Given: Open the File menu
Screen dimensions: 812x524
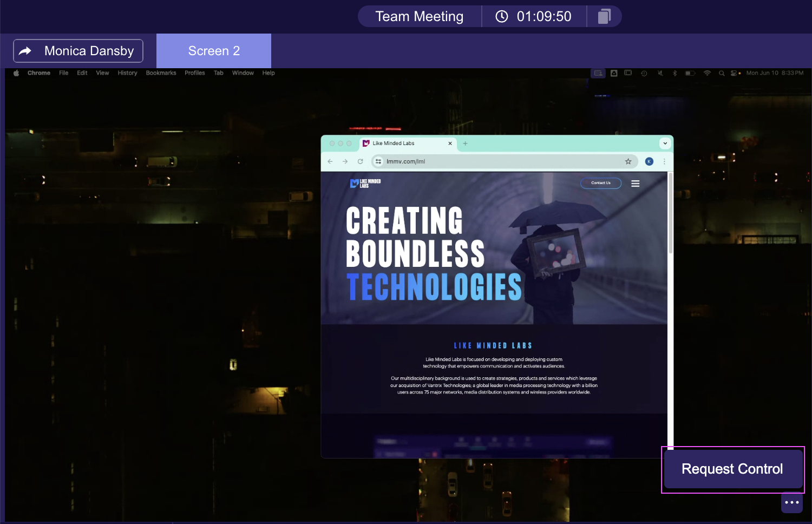Looking at the screenshot, I should tap(64, 73).
